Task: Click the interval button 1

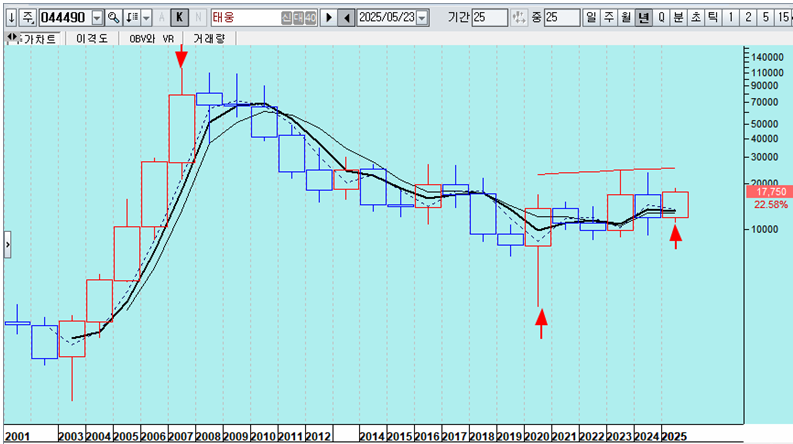Action: click(x=731, y=18)
